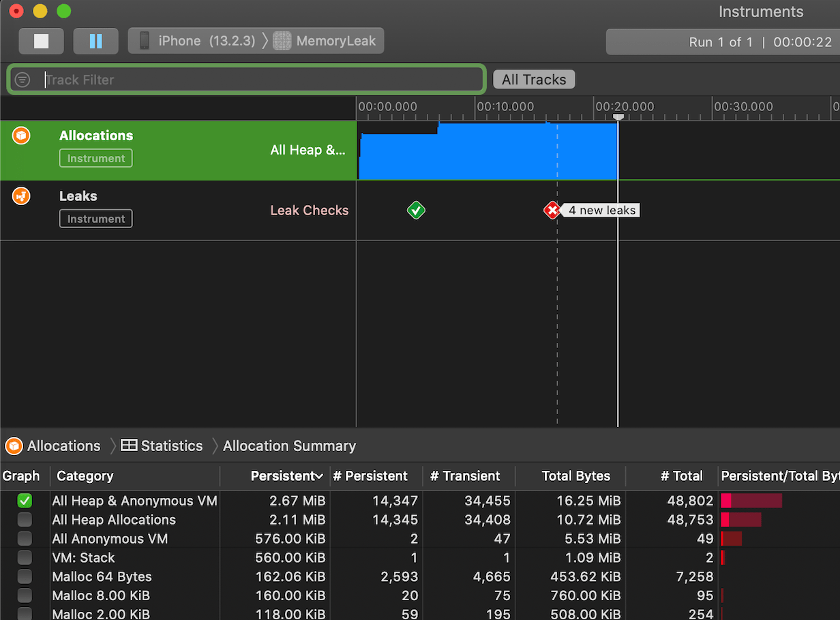The image size is (840, 620).
Task: Click the timeline playhead handle
Action: [618, 117]
